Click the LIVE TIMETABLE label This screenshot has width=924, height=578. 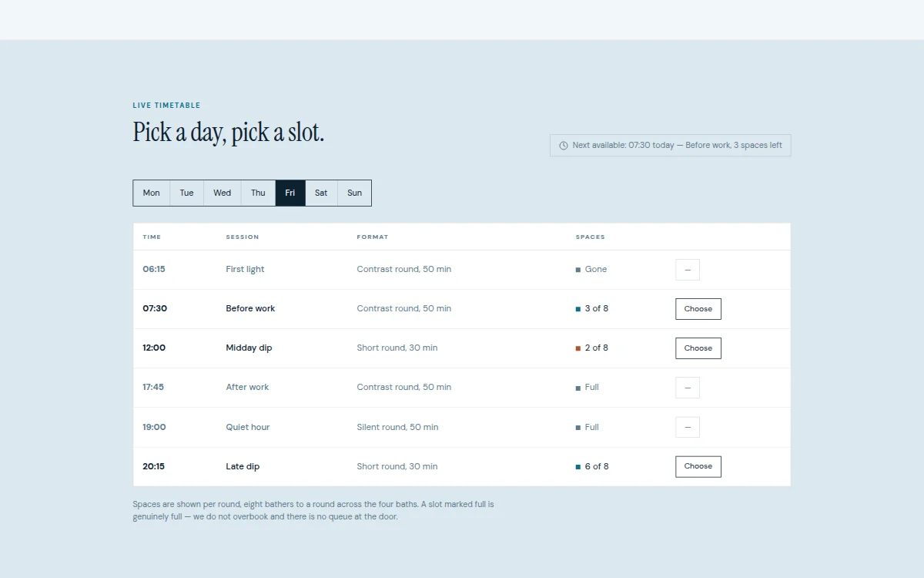pyautogui.click(x=166, y=106)
